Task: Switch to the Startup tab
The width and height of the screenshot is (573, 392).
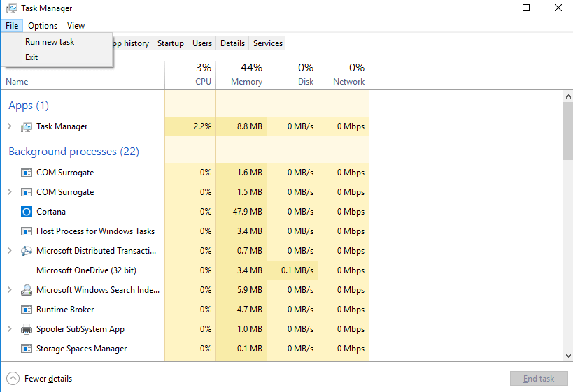Action: pos(170,43)
